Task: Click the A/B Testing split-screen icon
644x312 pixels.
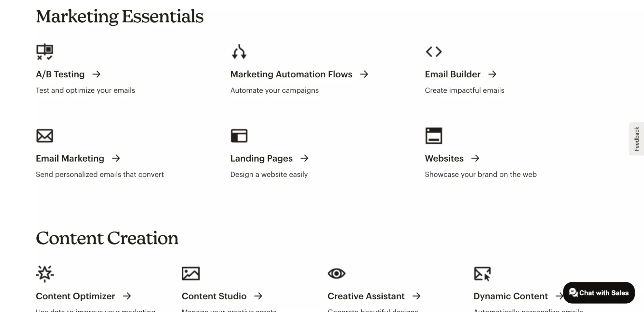Action: 44,52
